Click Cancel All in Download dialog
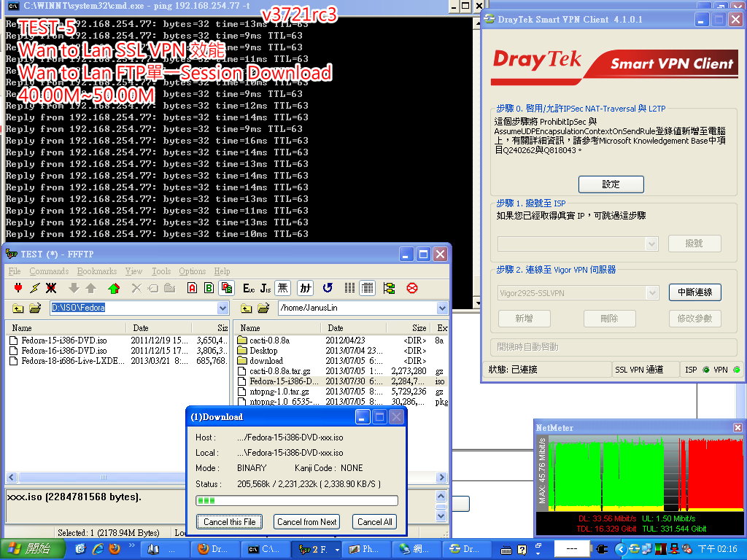This screenshot has height=560, width=747. pos(375,522)
